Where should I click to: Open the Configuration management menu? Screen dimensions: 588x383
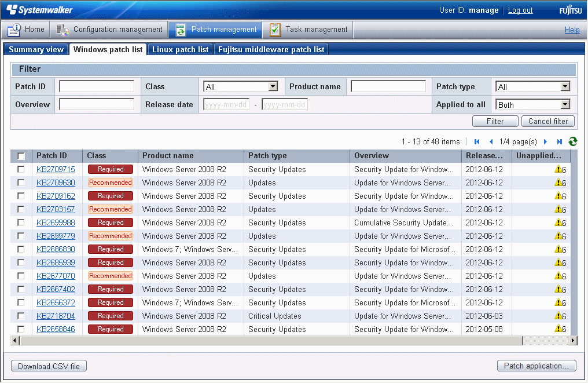point(109,30)
